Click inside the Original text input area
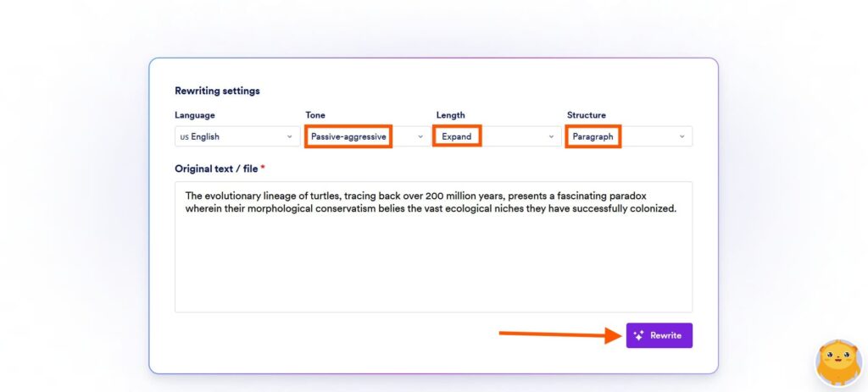This screenshot has height=392, width=868. click(x=433, y=247)
